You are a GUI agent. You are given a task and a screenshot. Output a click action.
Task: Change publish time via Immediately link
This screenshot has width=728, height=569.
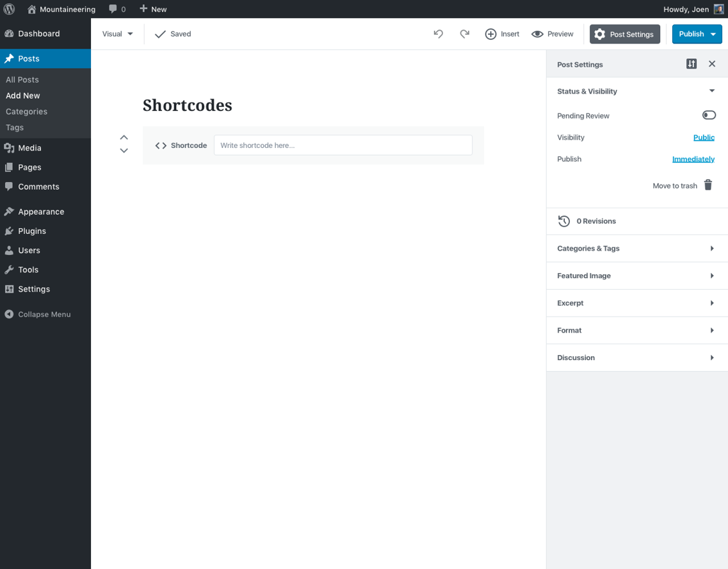pyautogui.click(x=693, y=159)
